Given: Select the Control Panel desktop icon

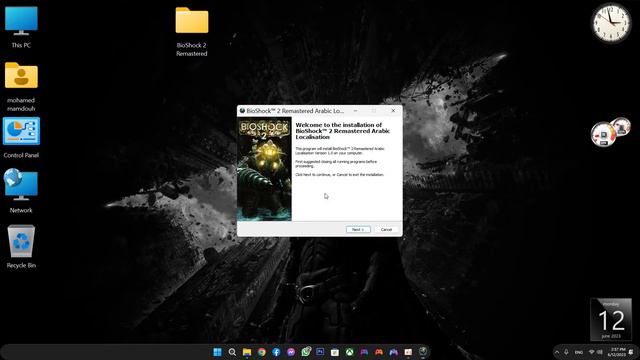Looking at the screenshot, I should 21,138.
